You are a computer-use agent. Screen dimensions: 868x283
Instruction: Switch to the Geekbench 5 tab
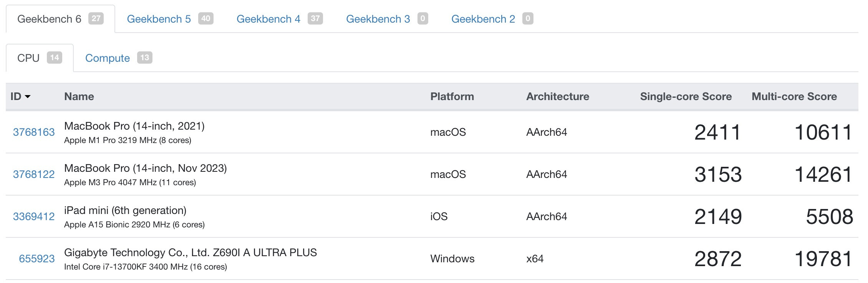pos(159,19)
